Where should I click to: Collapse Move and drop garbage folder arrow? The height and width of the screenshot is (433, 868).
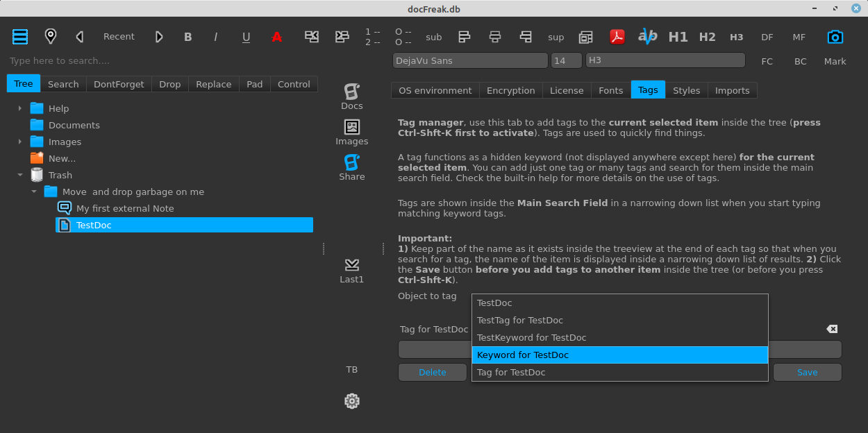(34, 192)
